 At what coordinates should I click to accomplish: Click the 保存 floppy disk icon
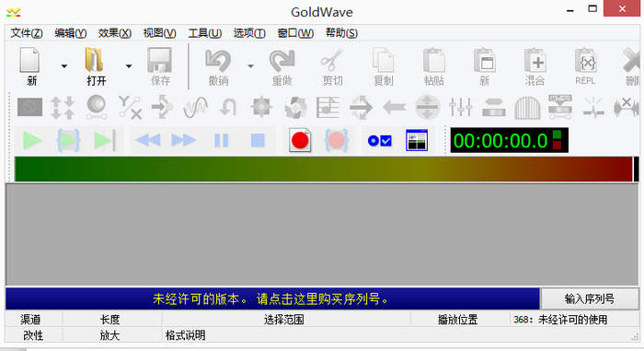point(160,61)
